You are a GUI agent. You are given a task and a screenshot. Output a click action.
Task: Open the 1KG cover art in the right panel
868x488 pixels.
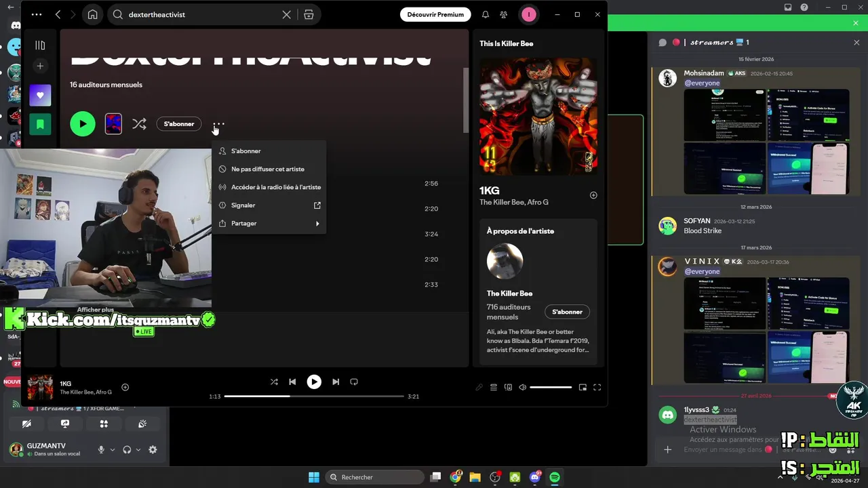click(538, 117)
